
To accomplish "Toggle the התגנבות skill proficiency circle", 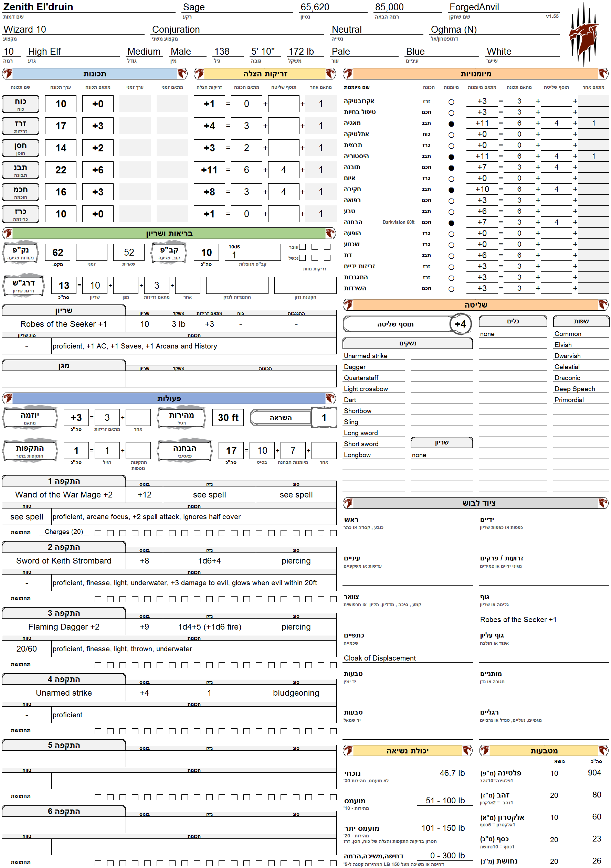I will tap(451, 278).
